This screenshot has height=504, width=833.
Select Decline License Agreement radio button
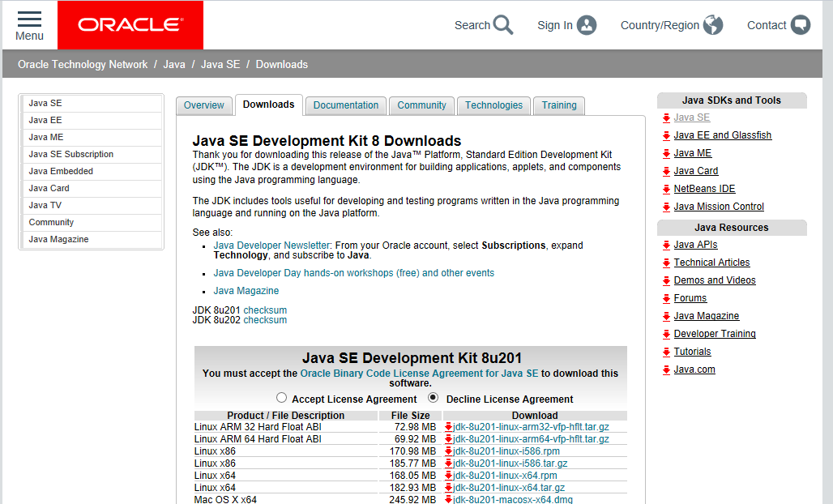point(434,397)
